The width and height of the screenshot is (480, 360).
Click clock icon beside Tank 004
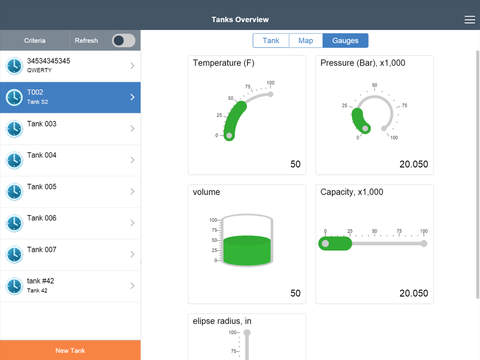[x=15, y=160]
